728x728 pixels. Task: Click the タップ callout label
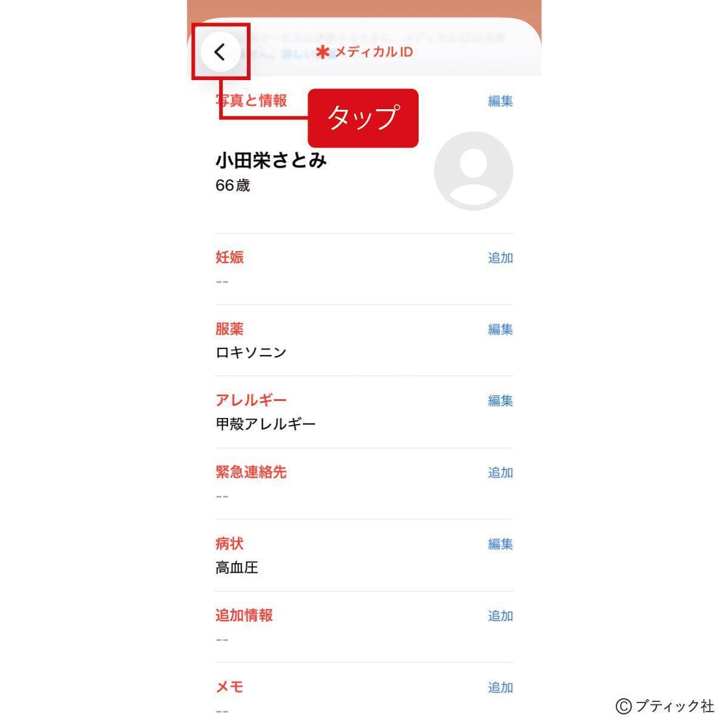coord(362,119)
